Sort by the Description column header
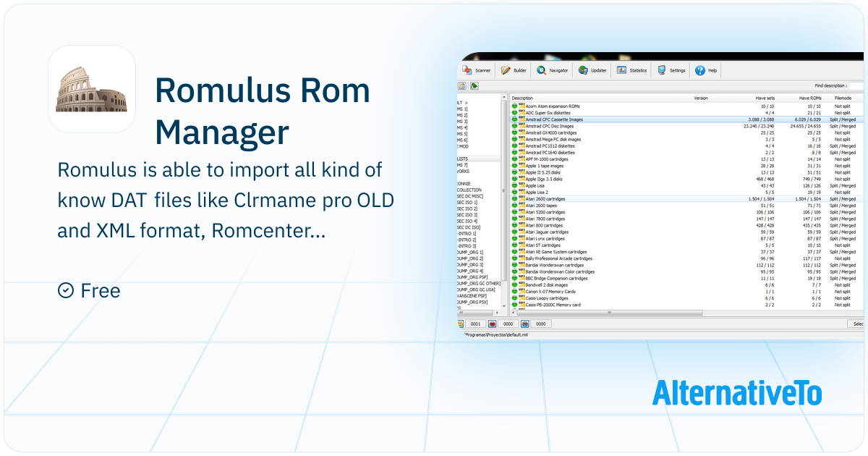This screenshot has width=868, height=456. [591, 98]
